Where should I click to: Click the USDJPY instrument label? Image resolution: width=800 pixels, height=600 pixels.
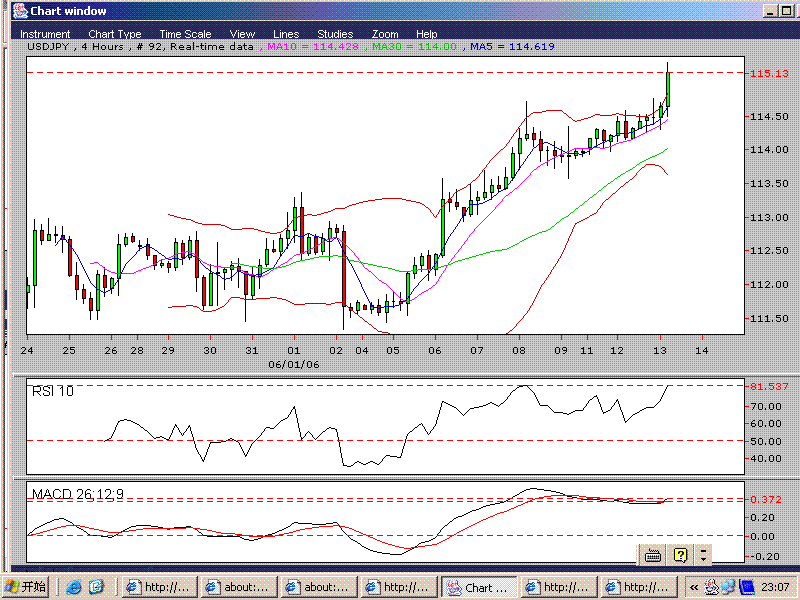pyautogui.click(x=48, y=46)
